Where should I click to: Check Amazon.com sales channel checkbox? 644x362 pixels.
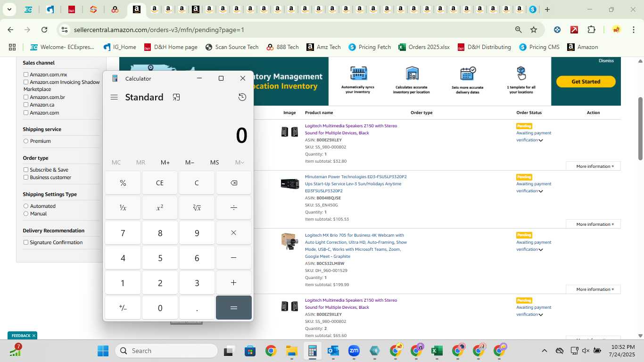click(x=26, y=113)
